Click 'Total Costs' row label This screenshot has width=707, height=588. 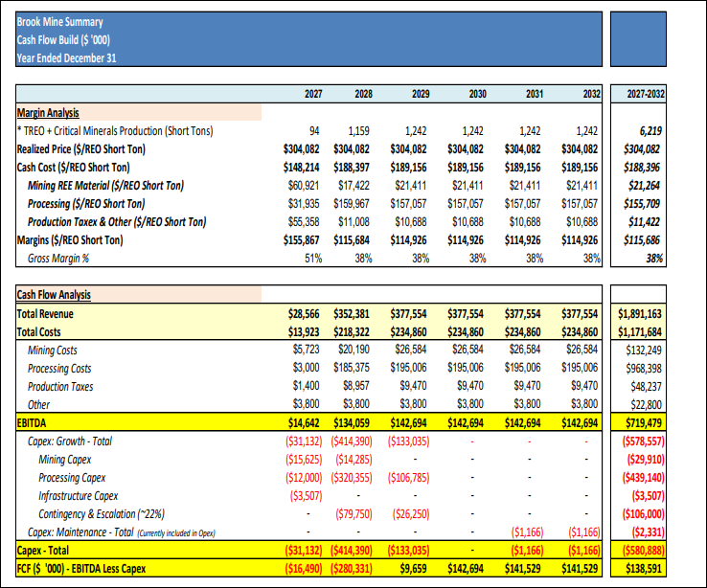pyautogui.click(x=38, y=332)
